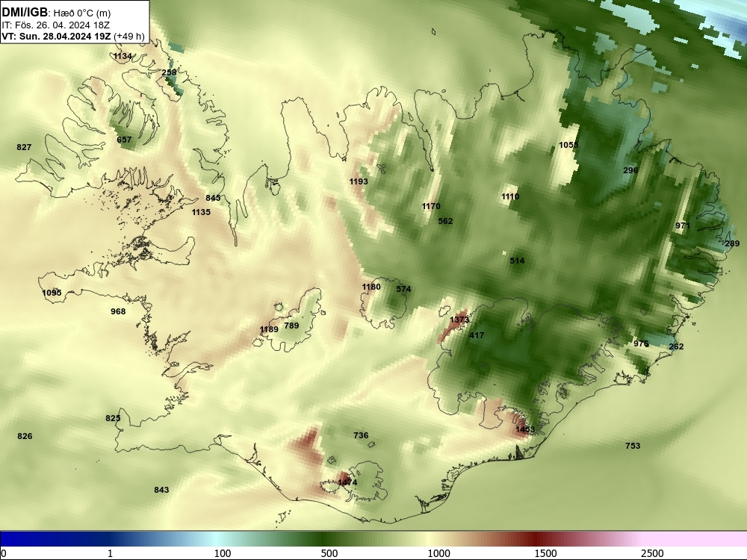The width and height of the screenshot is (747, 560).
Task: Select the 1110 value label
Action: click(x=509, y=196)
